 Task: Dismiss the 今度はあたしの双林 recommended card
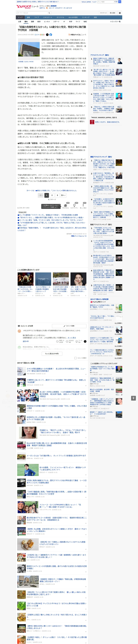[x=33, y=295]
